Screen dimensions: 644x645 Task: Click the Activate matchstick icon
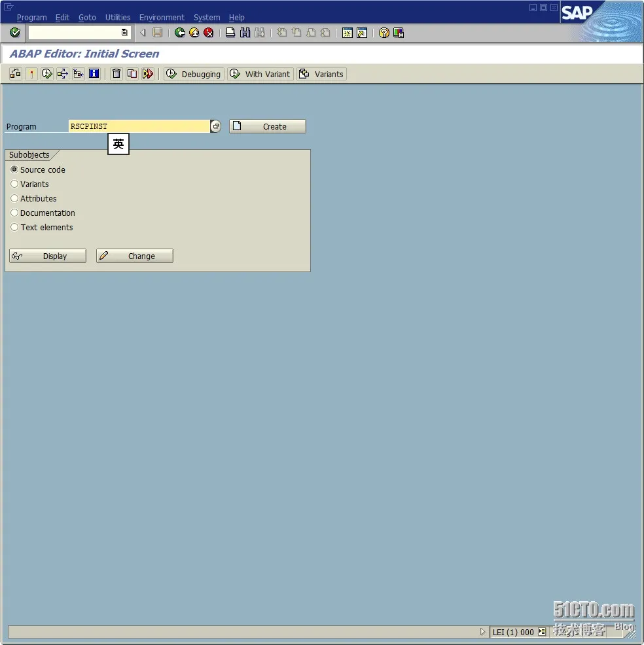31,74
